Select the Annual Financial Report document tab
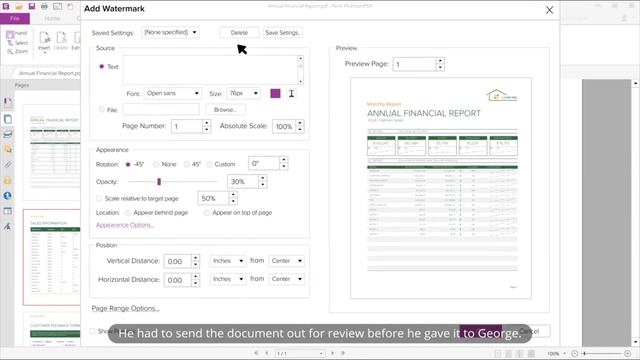 tap(49, 73)
